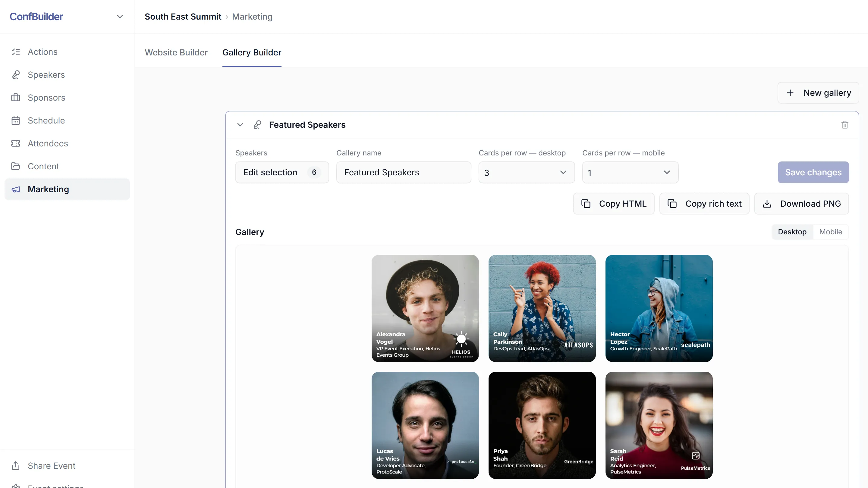868x488 pixels.
Task: Open the ConfBuilder workspace dropdown chevron
Action: [120, 17]
